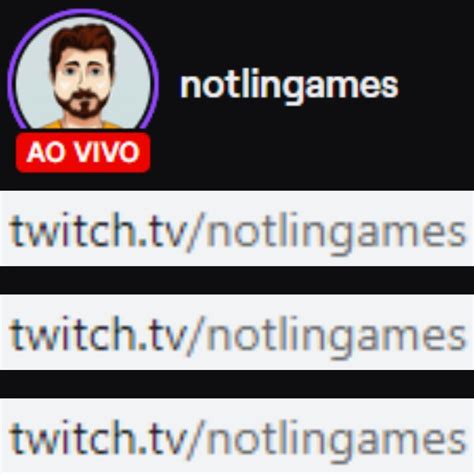The height and width of the screenshot is (474, 474).
Task: Click the red AO VIVO live badge
Action: click(83, 153)
